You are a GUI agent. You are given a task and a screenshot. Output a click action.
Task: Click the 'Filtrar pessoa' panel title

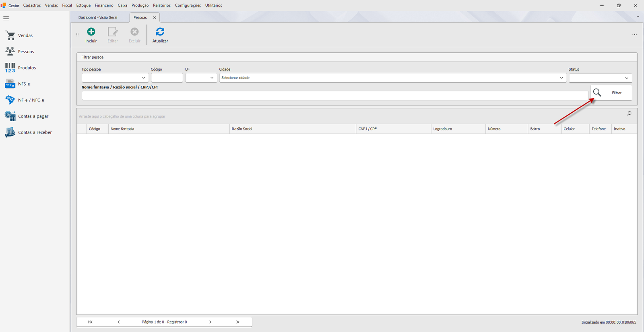click(93, 57)
